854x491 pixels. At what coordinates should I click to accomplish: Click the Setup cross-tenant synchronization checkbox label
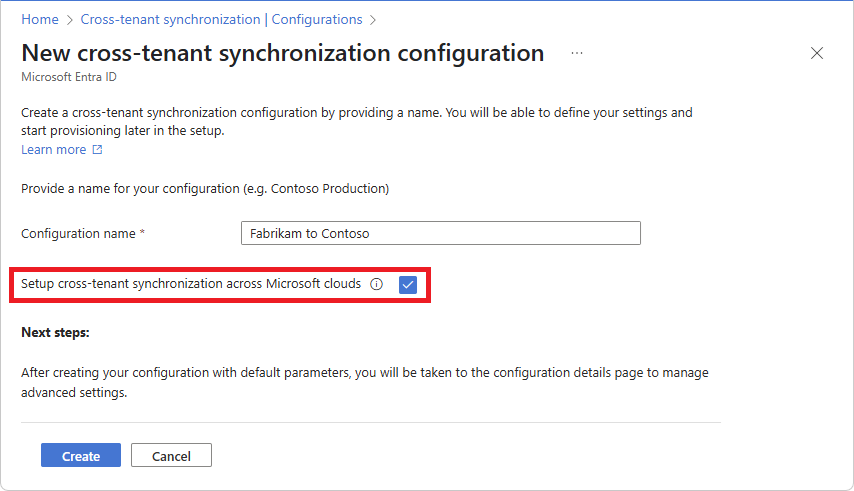(191, 284)
